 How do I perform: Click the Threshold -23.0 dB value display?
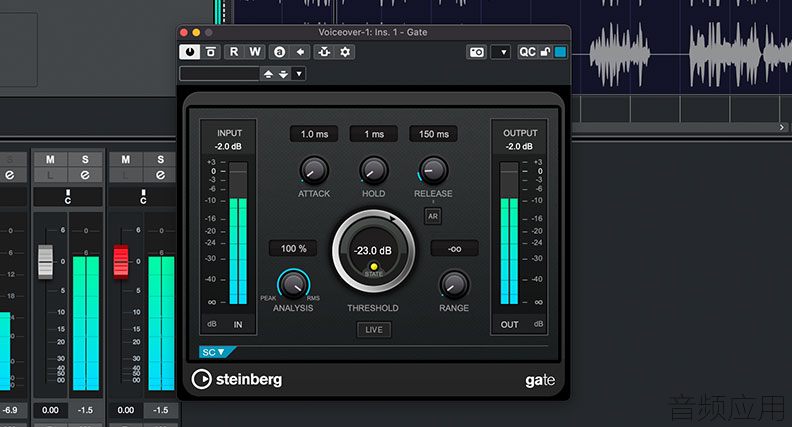[373, 251]
